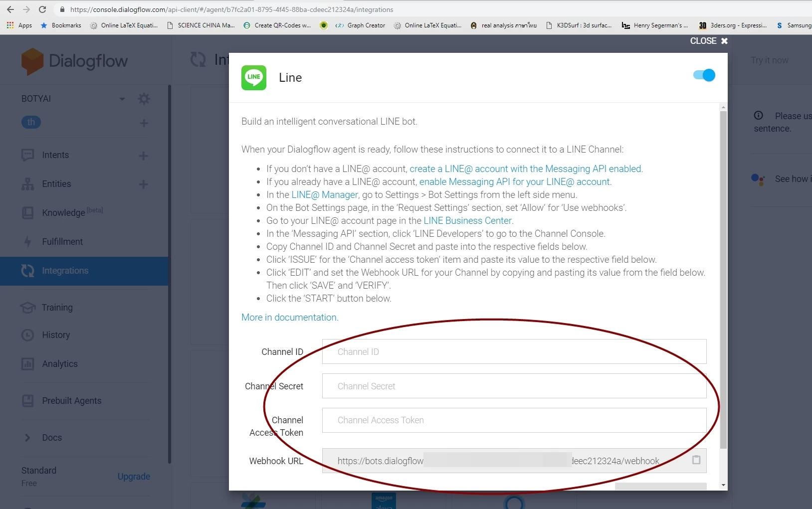Open the Apps grid in bookmarks bar
Image resolution: width=812 pixels, height=509 pixels.
click(19, 25)
